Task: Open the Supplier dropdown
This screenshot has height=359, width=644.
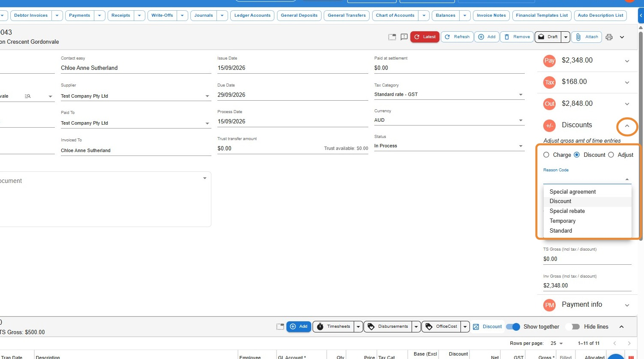Action: point(208,96)
